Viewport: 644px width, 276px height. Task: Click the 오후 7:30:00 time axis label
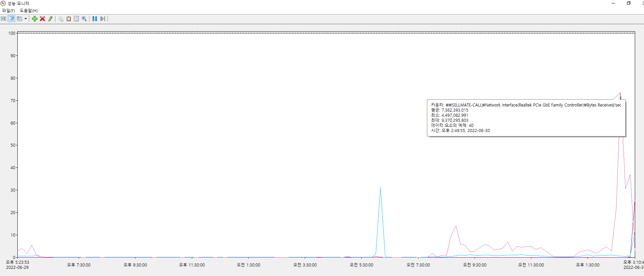click(79, 265)
